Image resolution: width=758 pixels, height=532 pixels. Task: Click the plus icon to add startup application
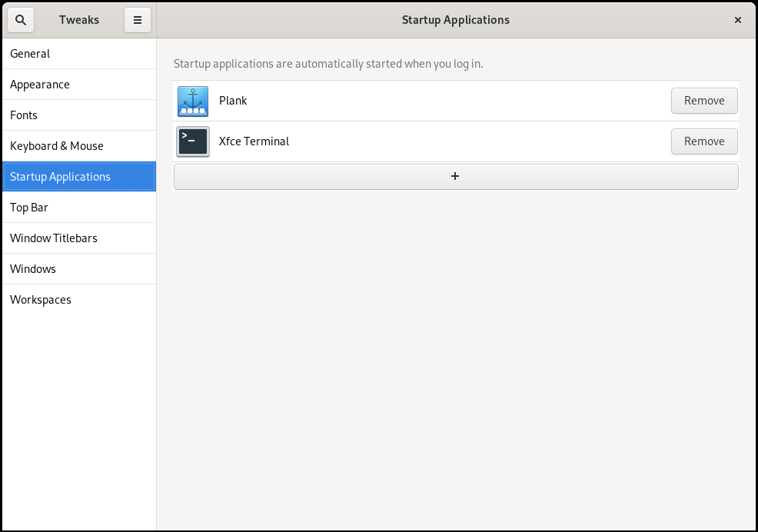(x=455, y=176)
